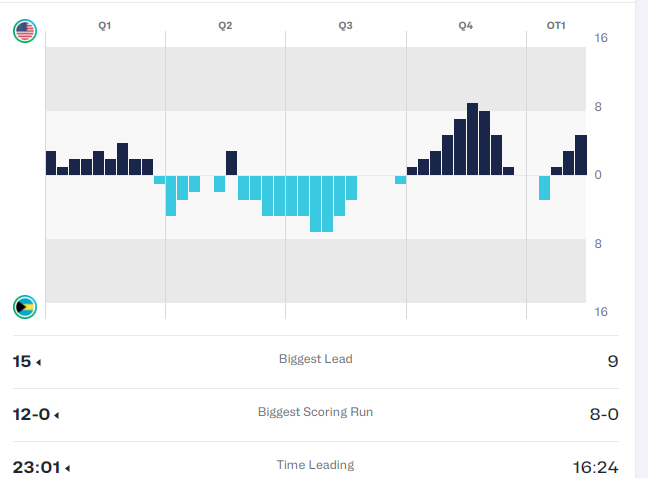Click the 8-0 scoring run value
The width and height of the screenshot is (648, 478).
coord(604,414)
